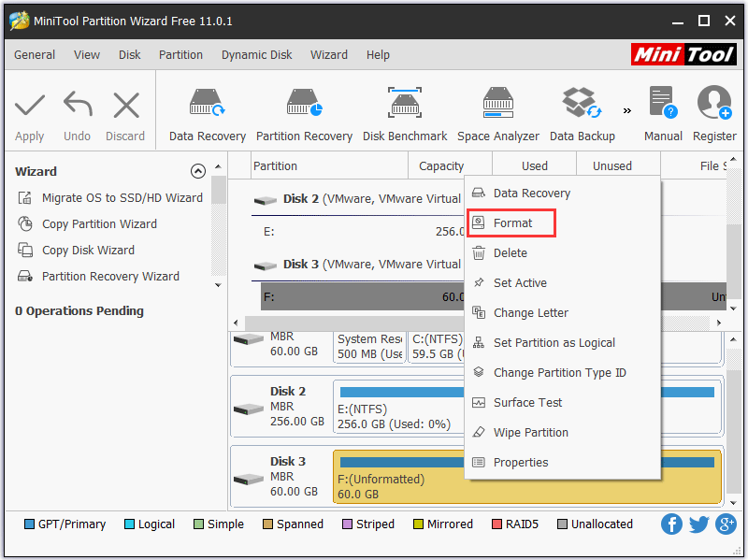
Task: Click the 0 Operations Pending label
Action: click(79, 311)
